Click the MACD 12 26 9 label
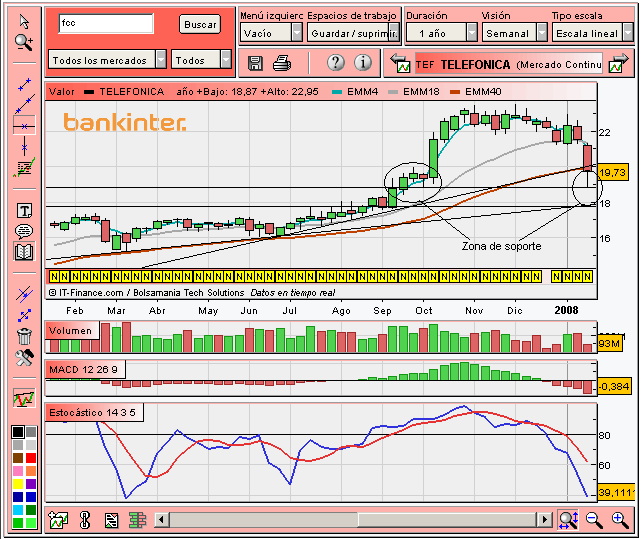This screenshot has width=641, height=539. (x=83, y=369)
